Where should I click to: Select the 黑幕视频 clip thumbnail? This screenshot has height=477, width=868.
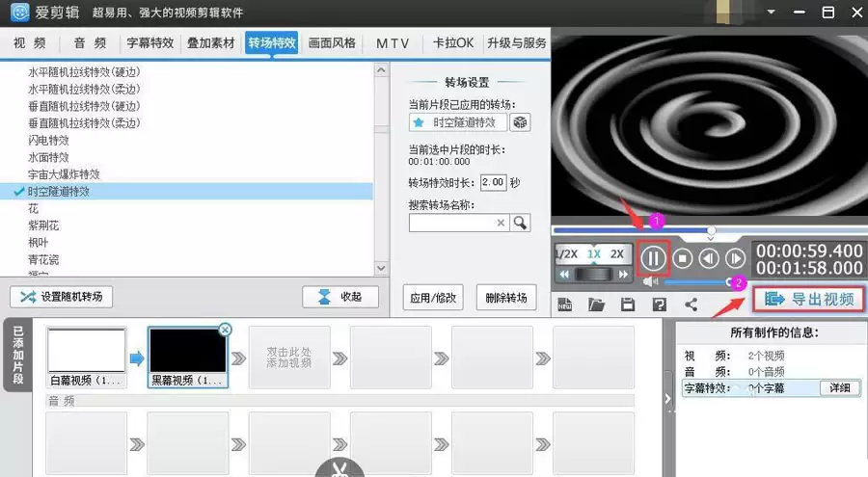point(188,351)
